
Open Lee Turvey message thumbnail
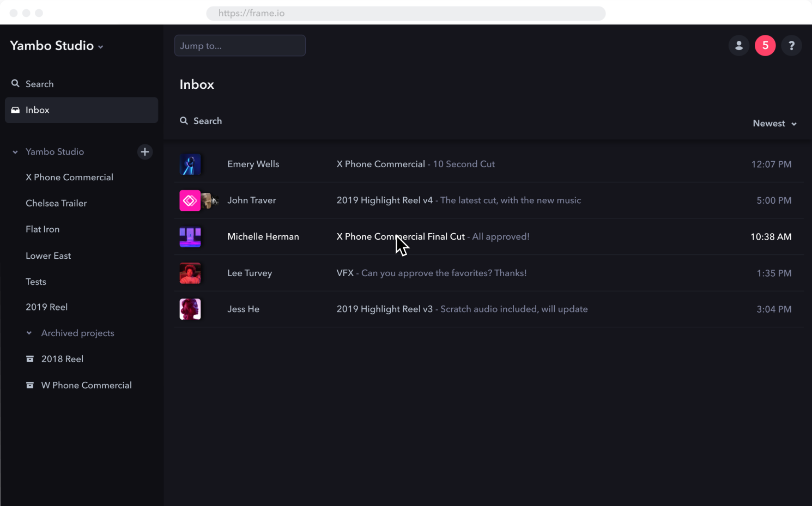click(190, 273)
